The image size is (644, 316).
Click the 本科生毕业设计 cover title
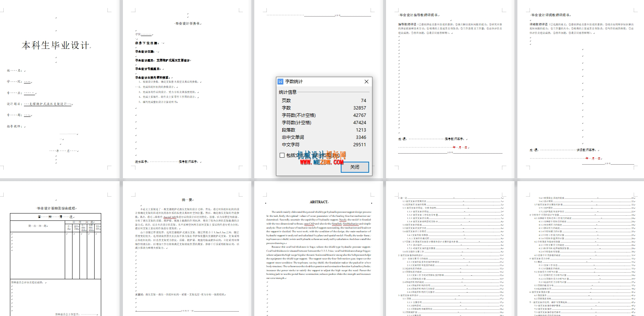coord(56,46)
